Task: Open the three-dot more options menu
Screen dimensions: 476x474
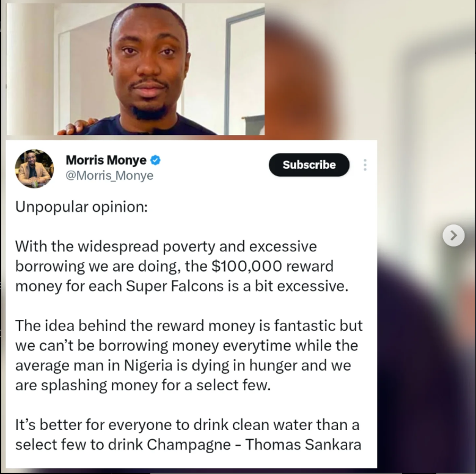Action: [x=365, y=165]
